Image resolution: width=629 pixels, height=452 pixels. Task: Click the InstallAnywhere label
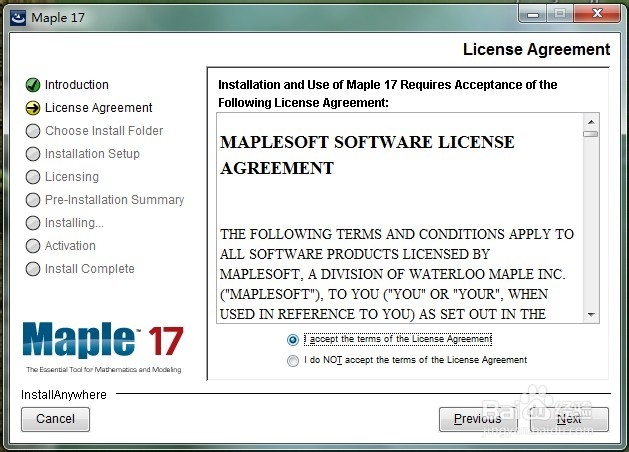[x=63, y=395]
